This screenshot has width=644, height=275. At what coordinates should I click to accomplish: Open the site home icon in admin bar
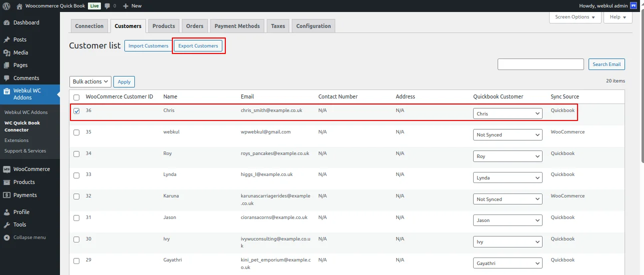click(19, 6)
